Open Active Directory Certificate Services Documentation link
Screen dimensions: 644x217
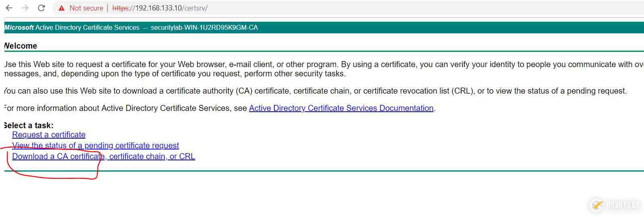(341, 108)
